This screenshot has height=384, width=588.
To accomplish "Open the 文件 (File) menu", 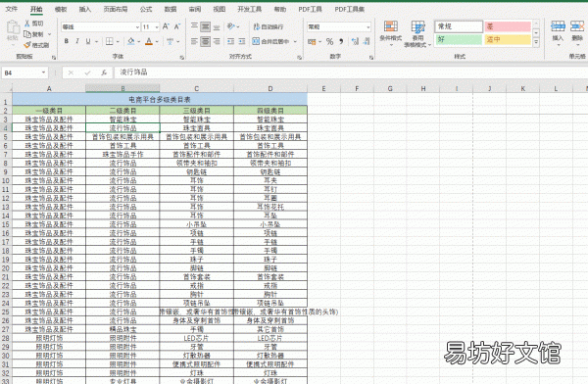I will 12,9.
